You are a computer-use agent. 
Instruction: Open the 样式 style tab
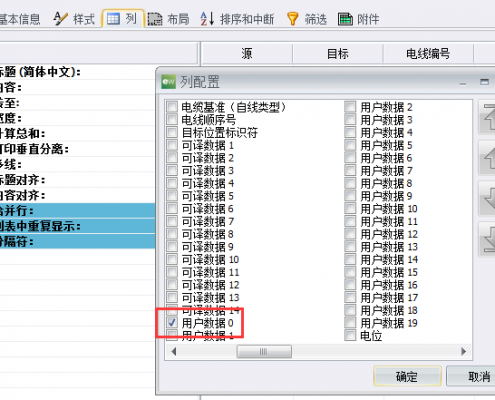[74, 19]
